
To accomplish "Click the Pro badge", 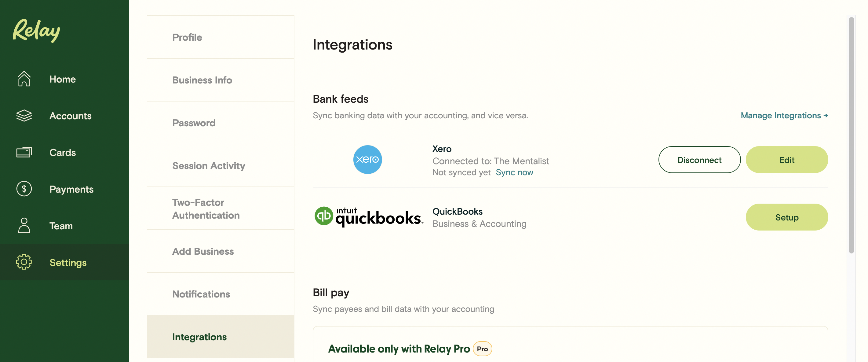I will pyautogui.click(x=482, y=349).
